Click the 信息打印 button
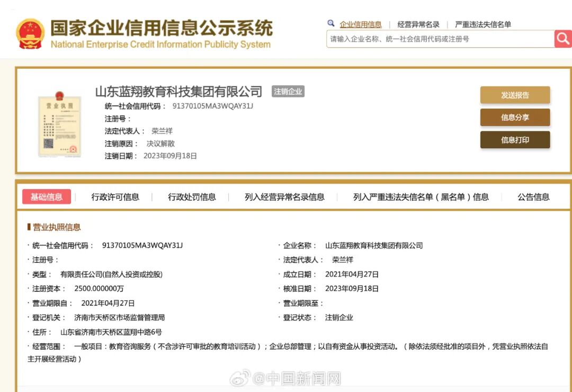The width and height of the screenshot is (572, 392). pyautogui.click(x=515, y=140)
